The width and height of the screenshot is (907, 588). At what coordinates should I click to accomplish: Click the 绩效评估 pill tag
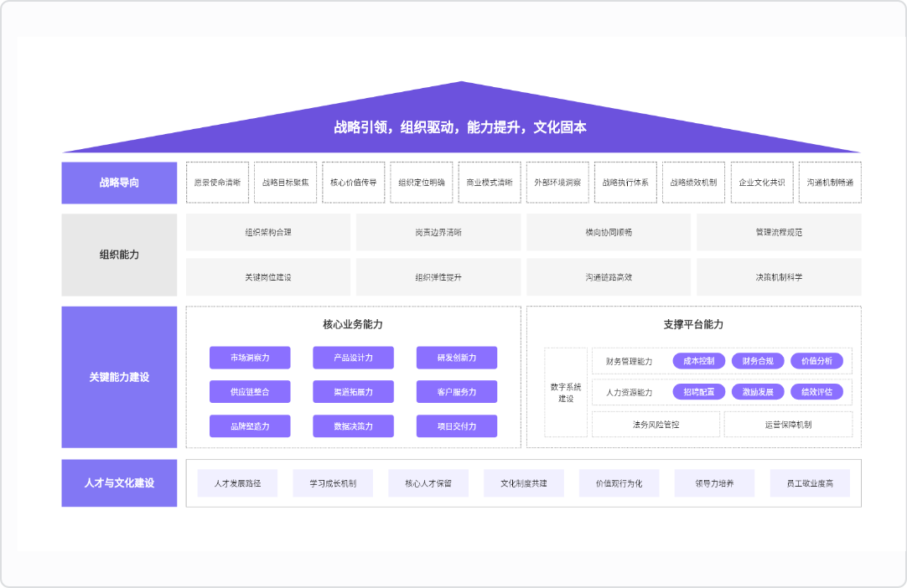(816, 392)
